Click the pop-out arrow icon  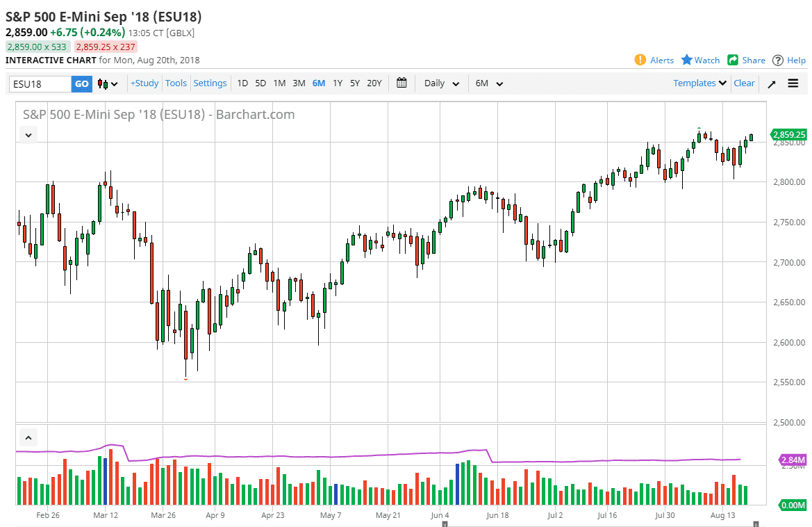[x=772, y=84]
